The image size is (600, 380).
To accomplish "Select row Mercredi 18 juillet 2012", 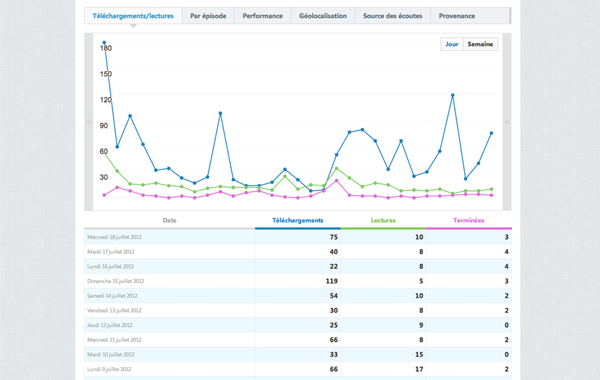I will click(x=298, y=237).
